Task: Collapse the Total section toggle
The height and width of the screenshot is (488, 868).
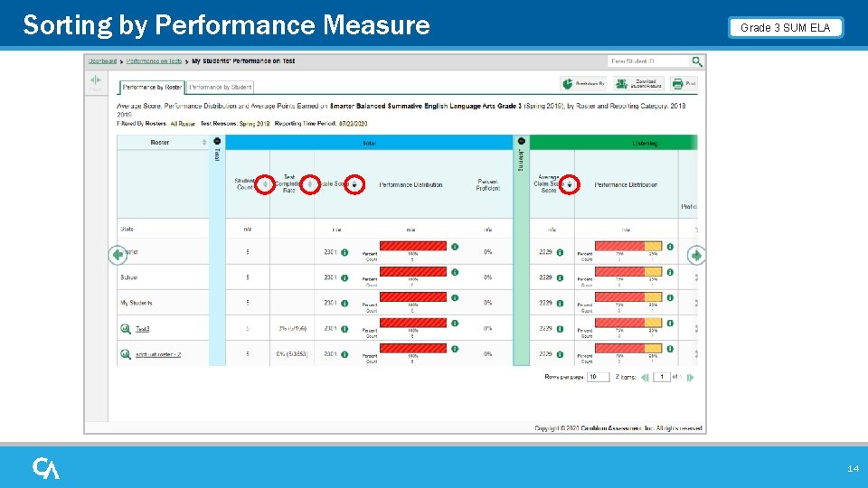Action: pyautogui.click(x=217, y=142)
